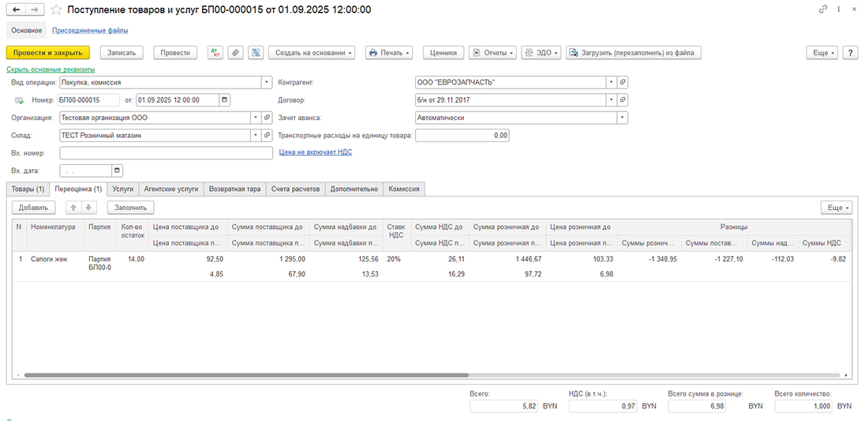Open the Счета расчетов tab
The height and width of the screenshot is (421, 868).
[x=296, y=190]
